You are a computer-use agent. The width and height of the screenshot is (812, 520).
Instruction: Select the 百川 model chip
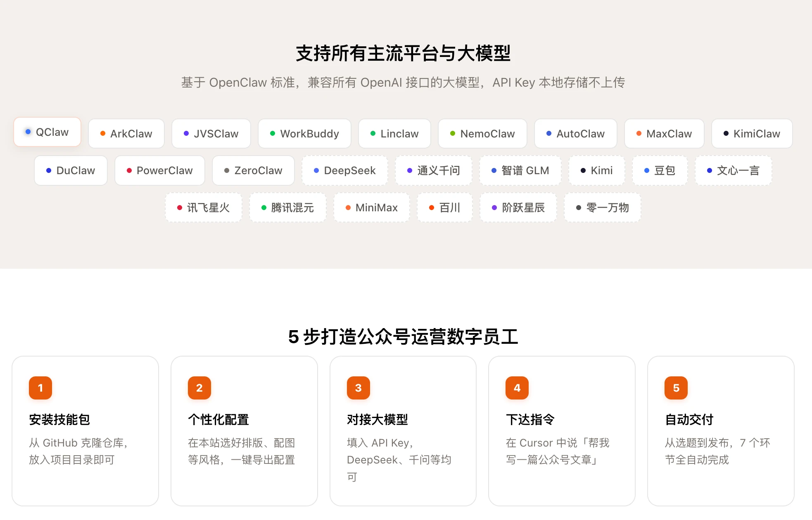click(445, 208)
